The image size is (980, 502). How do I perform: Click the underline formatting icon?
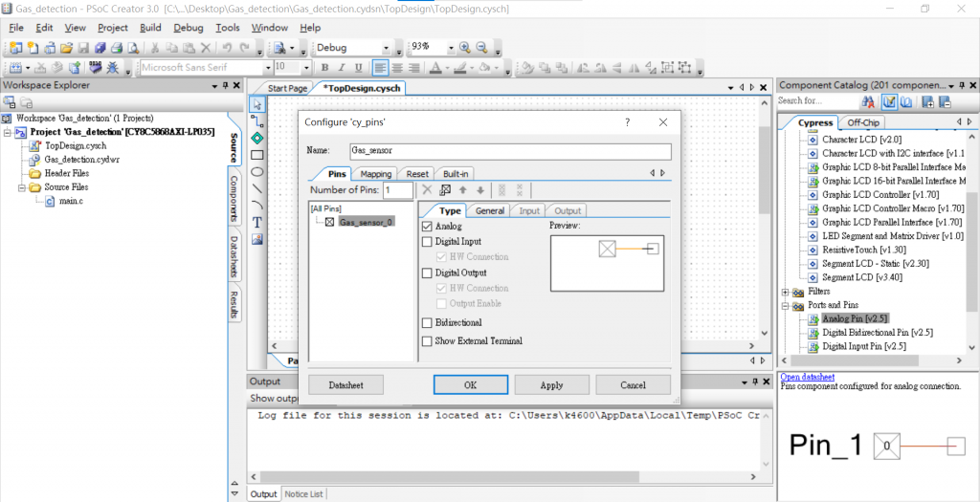359,68
